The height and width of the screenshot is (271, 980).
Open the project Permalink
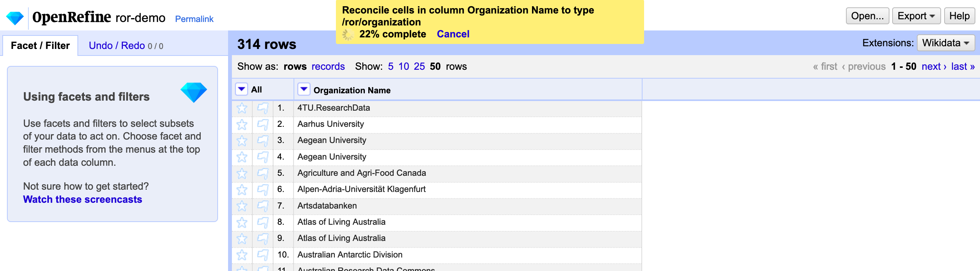click(194, 19)
